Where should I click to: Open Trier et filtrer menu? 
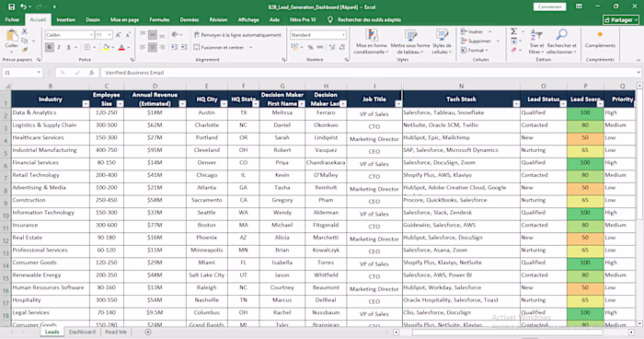point(536,41)
